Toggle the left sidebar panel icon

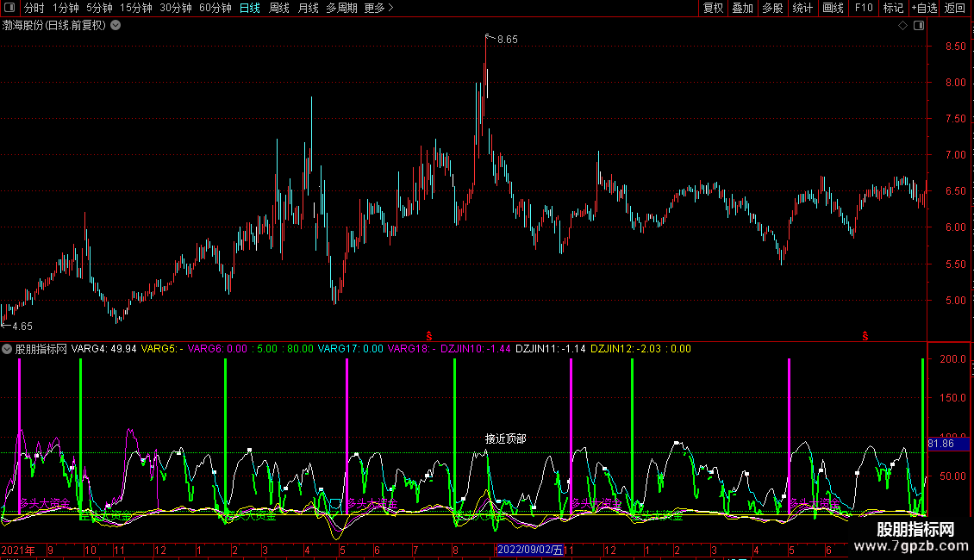click(x=11, y=9)
